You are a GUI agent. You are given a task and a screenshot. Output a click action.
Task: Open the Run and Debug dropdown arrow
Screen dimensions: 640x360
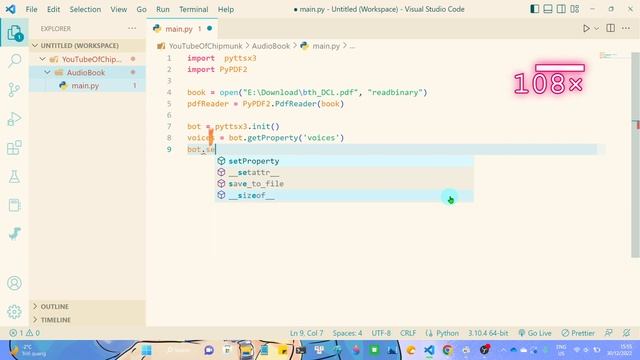596,28
